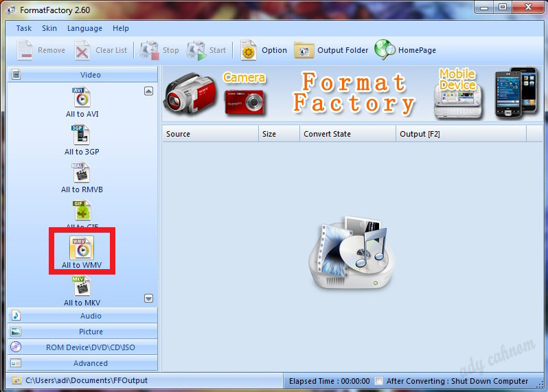
Task: Click the Start conversion toolbar icon
Action: (196, 50)
